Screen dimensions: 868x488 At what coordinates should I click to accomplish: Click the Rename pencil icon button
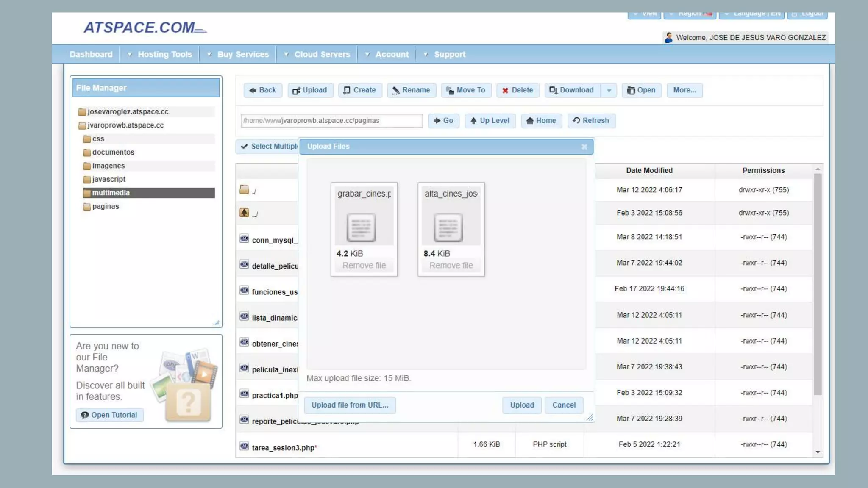click(x=396, y=90)
